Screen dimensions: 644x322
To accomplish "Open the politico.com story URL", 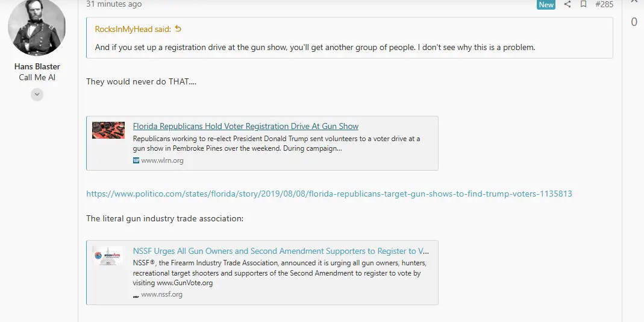I will (329, 194).
